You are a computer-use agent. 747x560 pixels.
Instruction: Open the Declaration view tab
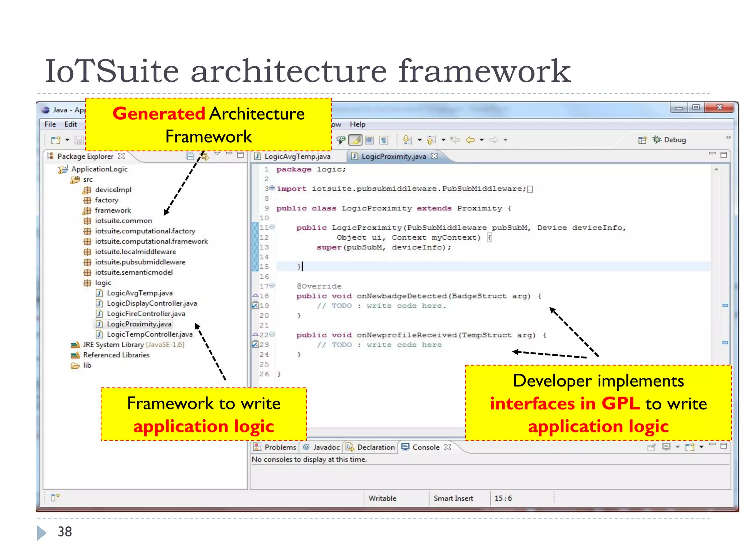tap(371, 447)
